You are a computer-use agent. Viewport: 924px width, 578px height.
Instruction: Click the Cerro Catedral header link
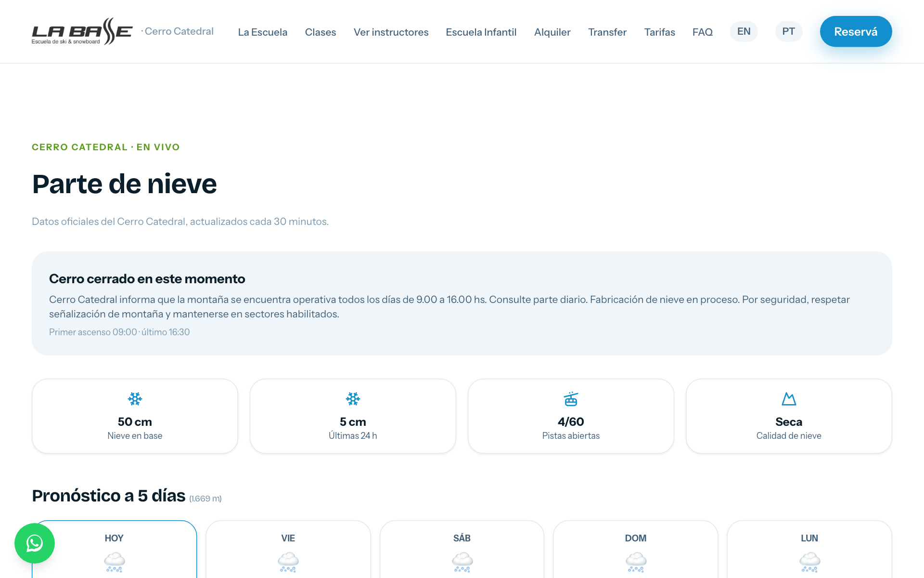pyautogui.click(x=178, y=31)
